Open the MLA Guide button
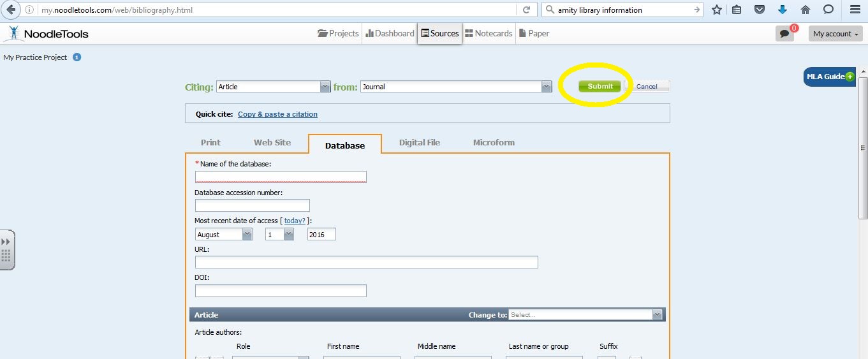868x359 pixels. pos(828,77)
